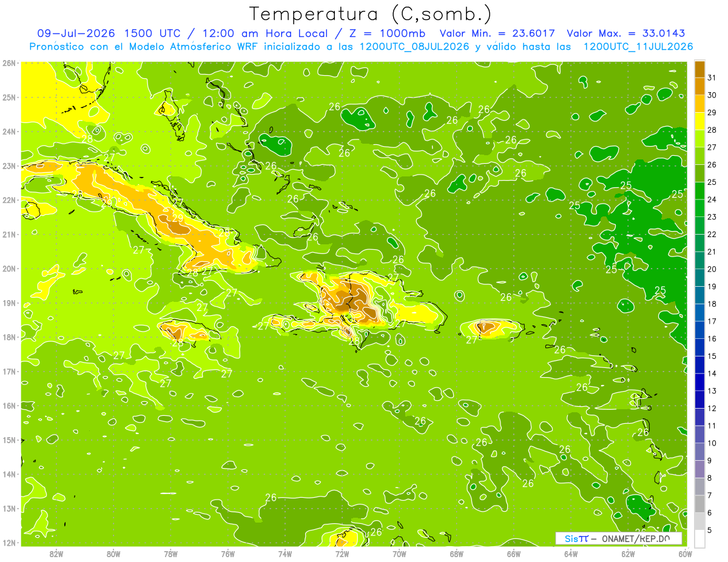Click the "26N" latitude label
This screenshot has height=562, width=728.
(8, 62)
